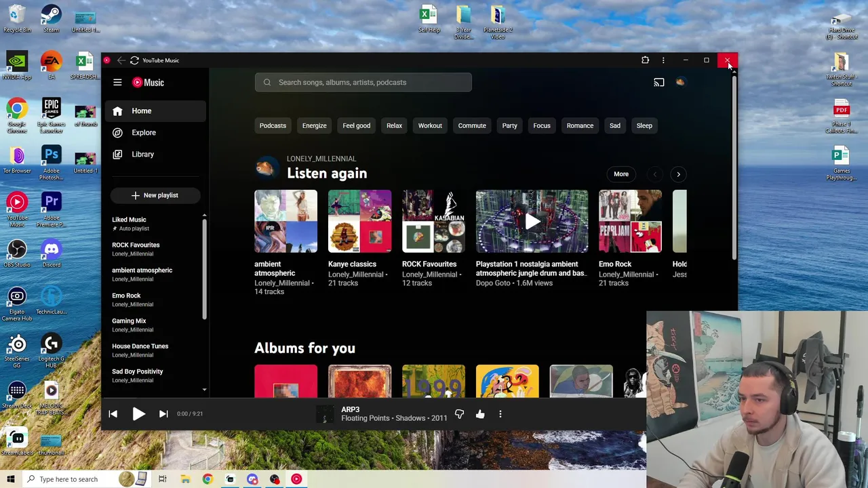
Task: Open Task View on the taskbar
Action: point(163,479)
